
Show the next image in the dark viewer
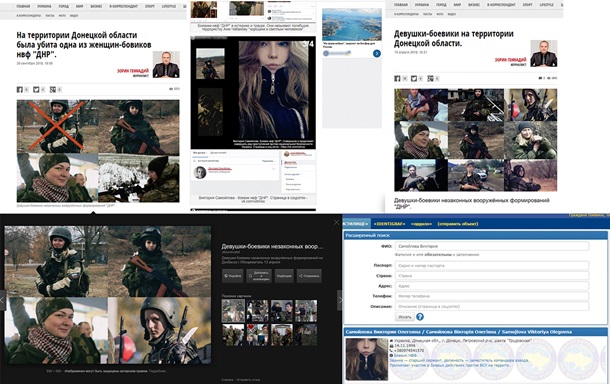coord(339,300)
